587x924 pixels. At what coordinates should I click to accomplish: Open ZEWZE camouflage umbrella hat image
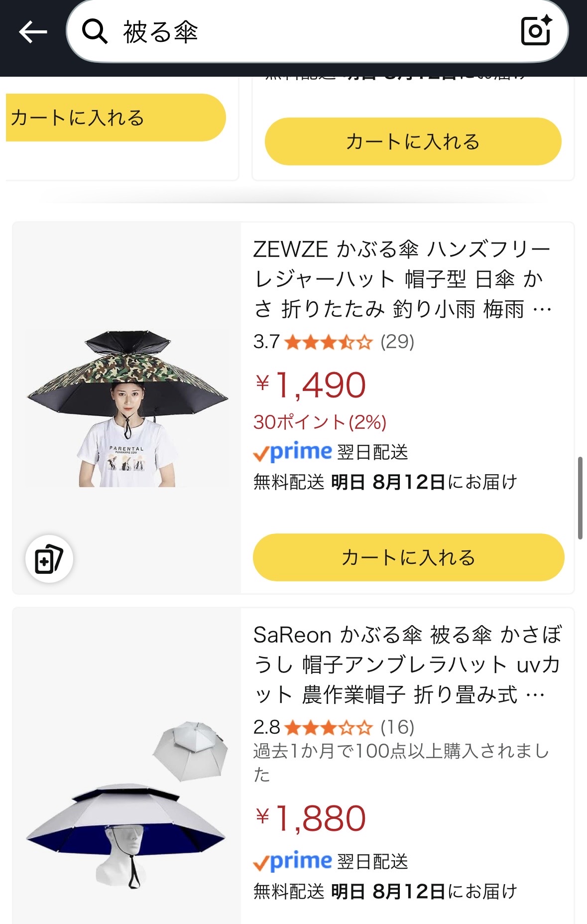[127, 408]
